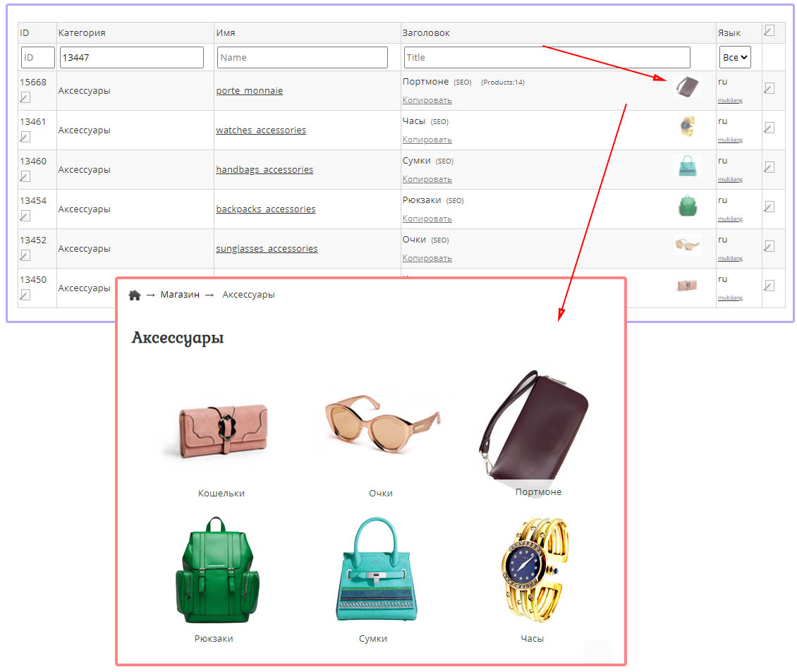Click the edit icon under ID 13461

pos(25,137)
